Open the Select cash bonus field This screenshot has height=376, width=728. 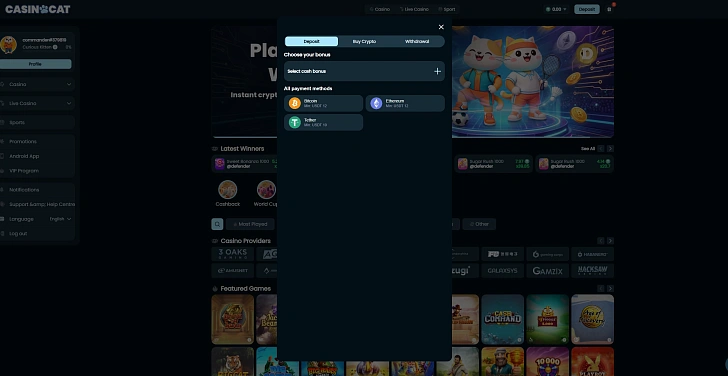coord(364,71)
